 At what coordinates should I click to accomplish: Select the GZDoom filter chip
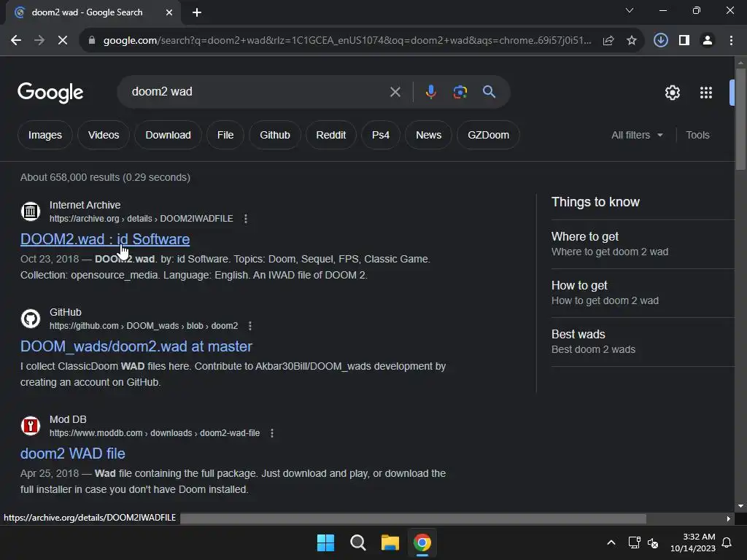tap(488, 135)
